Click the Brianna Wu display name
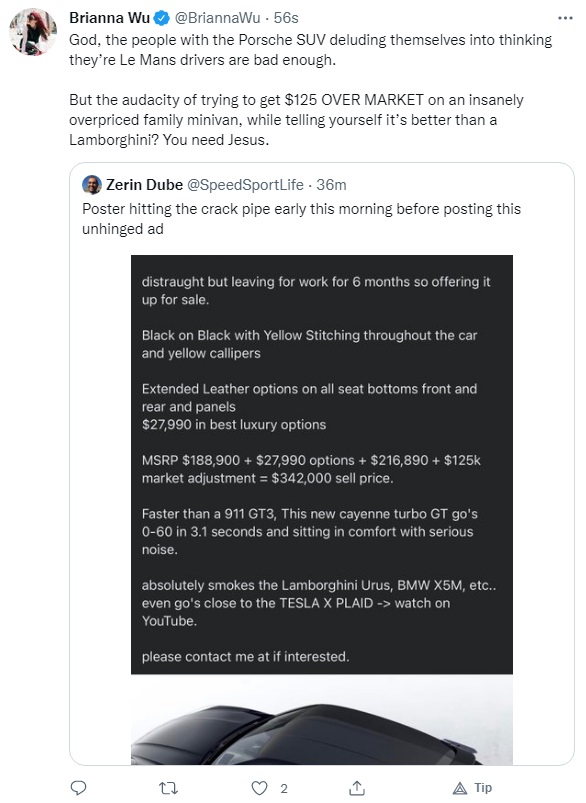The height and width of the screenshot is (803, 586). tap(110, 18)
